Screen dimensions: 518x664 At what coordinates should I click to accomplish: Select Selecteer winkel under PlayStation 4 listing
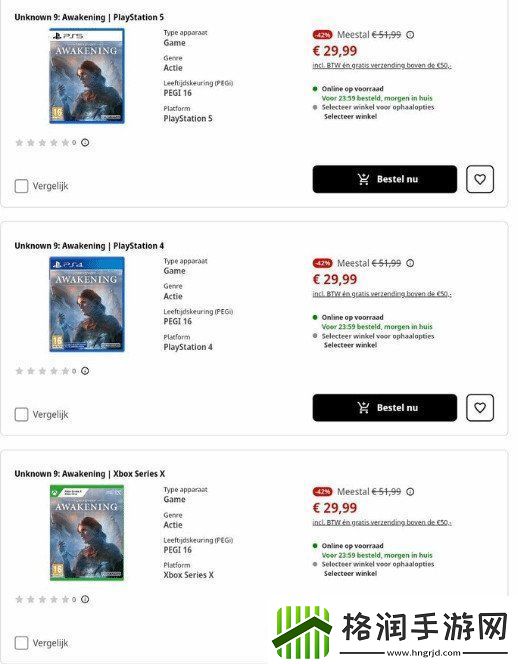pyautogui.click(x=350, y=345)
